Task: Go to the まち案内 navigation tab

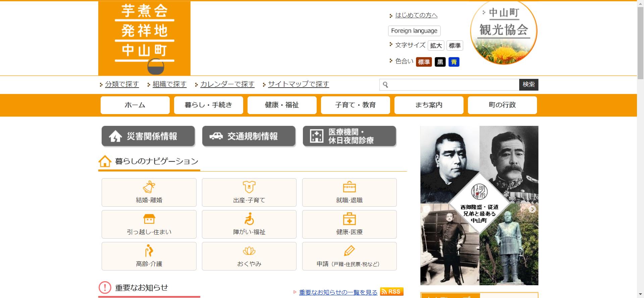Action: 429,105
